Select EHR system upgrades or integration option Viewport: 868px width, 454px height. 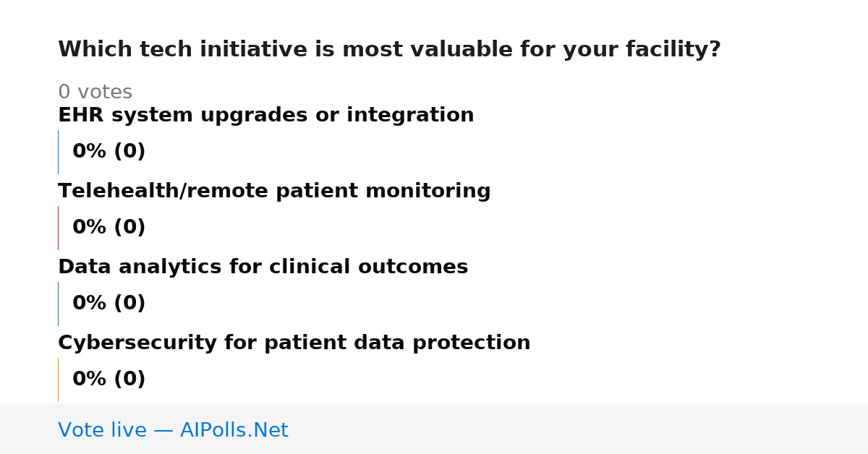(265, 116)
